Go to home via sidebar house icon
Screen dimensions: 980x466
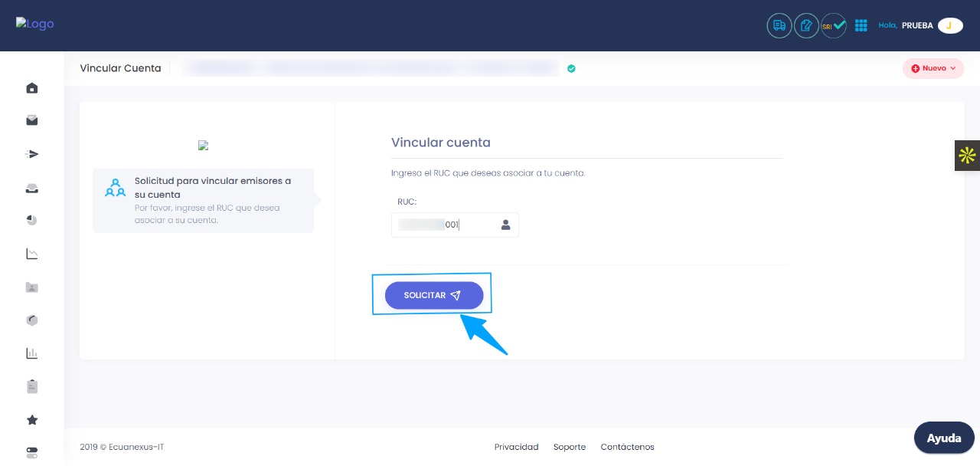pos(32,88)
